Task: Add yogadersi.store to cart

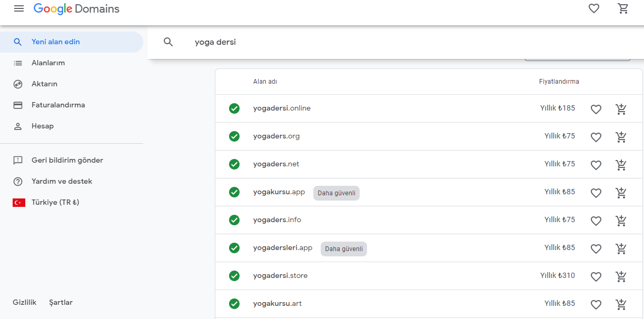Action: pos(621,276)
